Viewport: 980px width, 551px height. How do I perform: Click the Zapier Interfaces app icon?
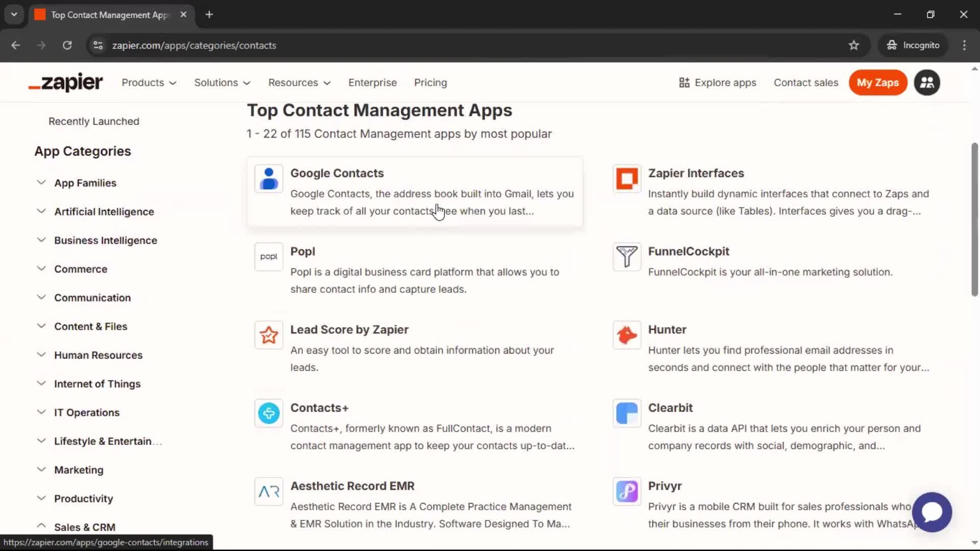click(626, 179)
